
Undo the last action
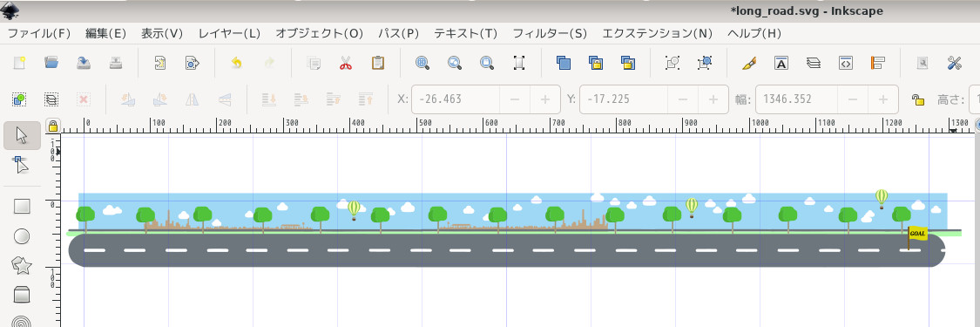pyautogui.click(x=236, y=63)
